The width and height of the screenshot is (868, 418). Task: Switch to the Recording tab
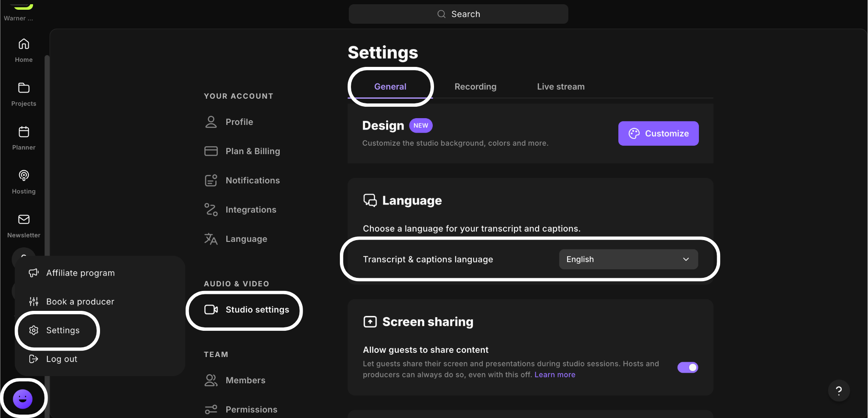475,86
